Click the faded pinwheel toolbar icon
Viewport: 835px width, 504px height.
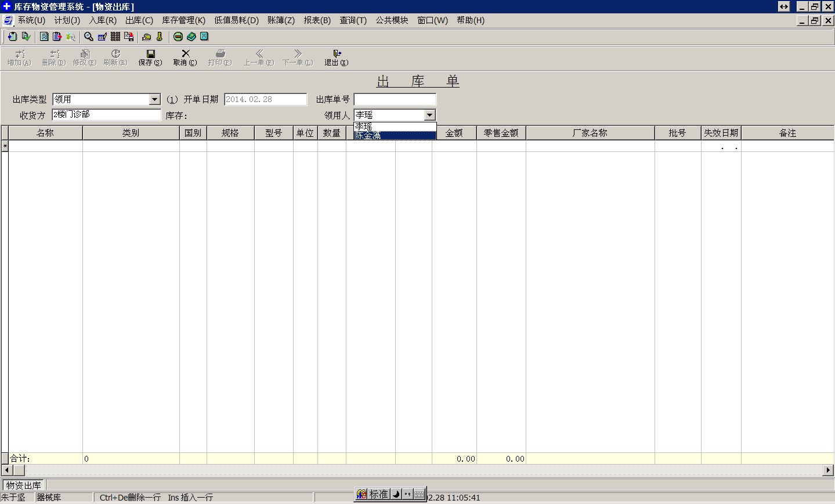(x=71, y=37)
